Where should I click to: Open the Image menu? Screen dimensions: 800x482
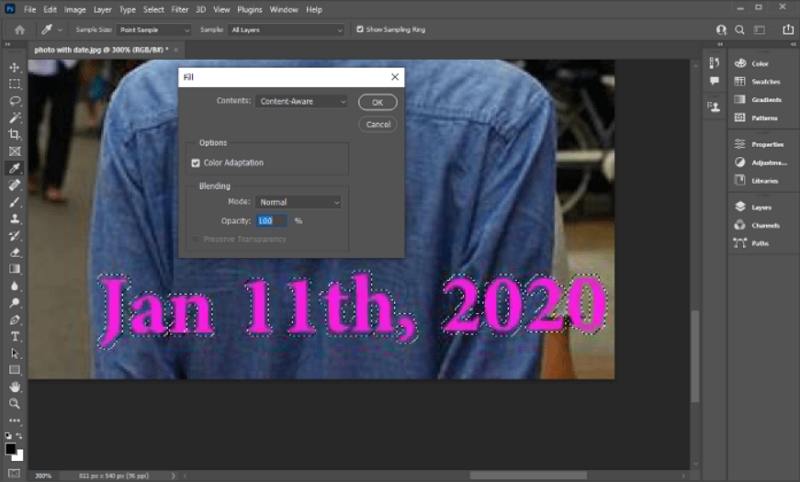(75, 9)
